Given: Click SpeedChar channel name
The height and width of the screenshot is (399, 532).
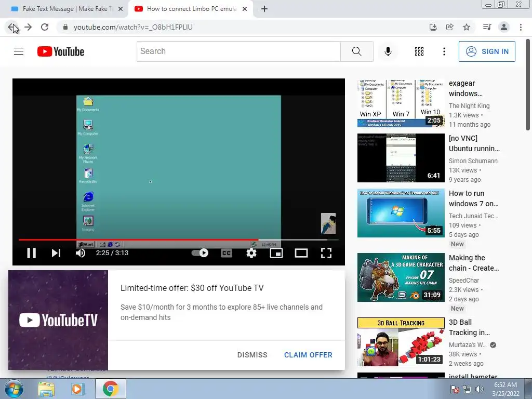Looking at the screenshot, I should pyautogui.click(x=464, y=280).
